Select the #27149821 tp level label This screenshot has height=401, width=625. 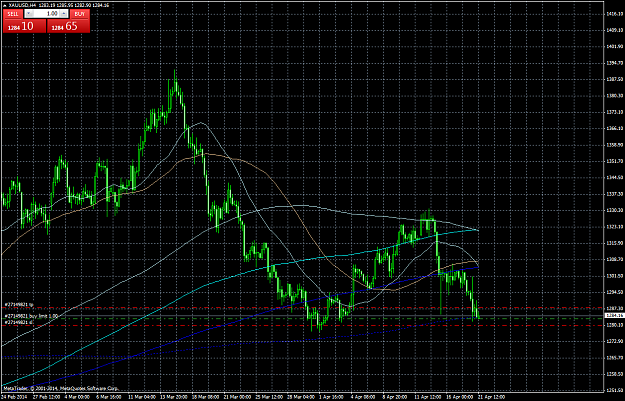(x=19, y=305)
